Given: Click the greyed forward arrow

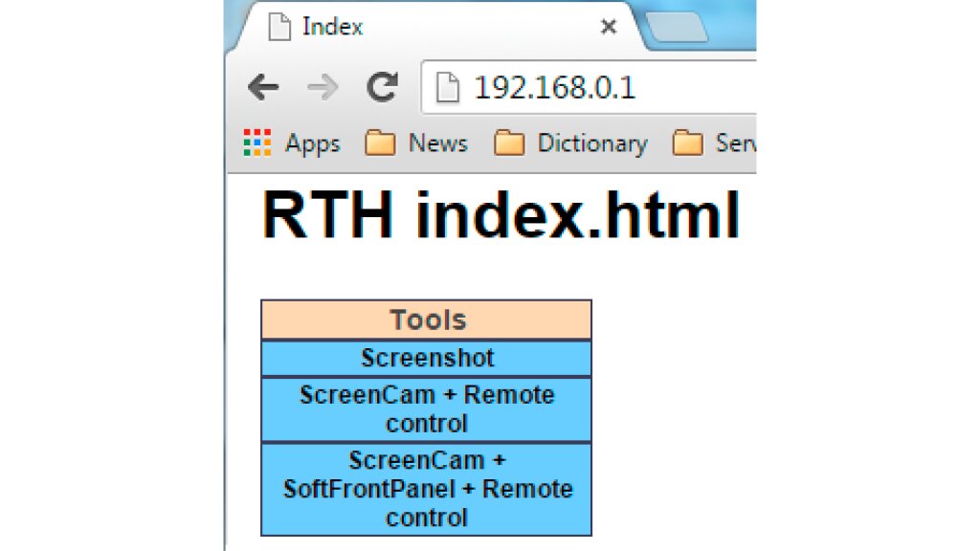Looking at the screenshot, I should point(323,87).
